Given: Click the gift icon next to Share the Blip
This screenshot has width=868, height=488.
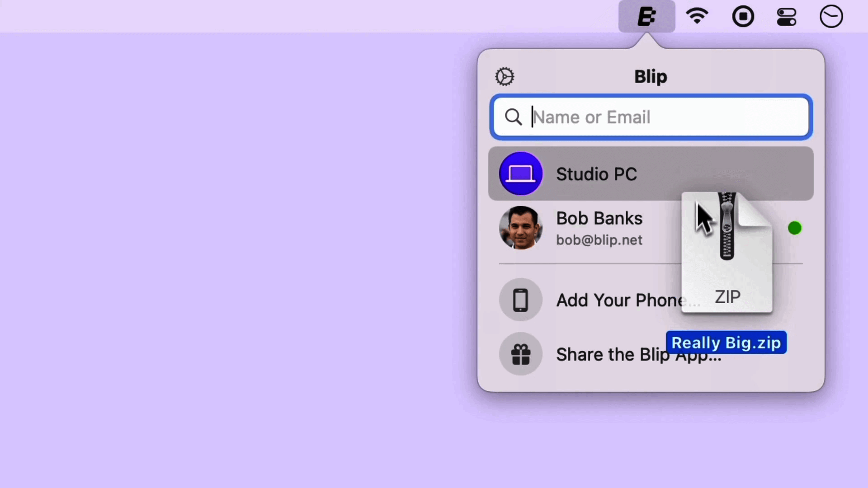Looking at the screenshot, I should pos(520,354).
